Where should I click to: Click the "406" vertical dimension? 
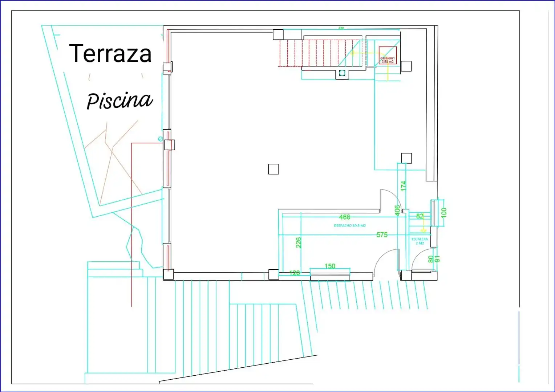397,210
